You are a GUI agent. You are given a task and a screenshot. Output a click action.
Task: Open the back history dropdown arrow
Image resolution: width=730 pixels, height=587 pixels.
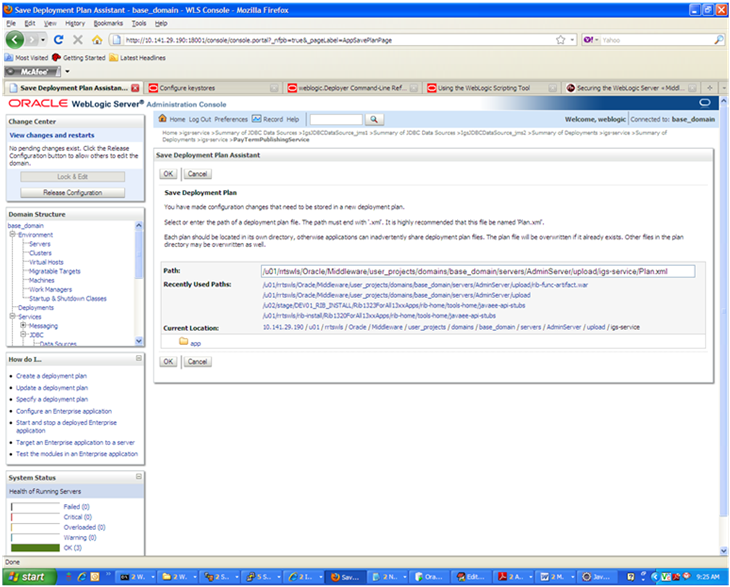[43, 40]
